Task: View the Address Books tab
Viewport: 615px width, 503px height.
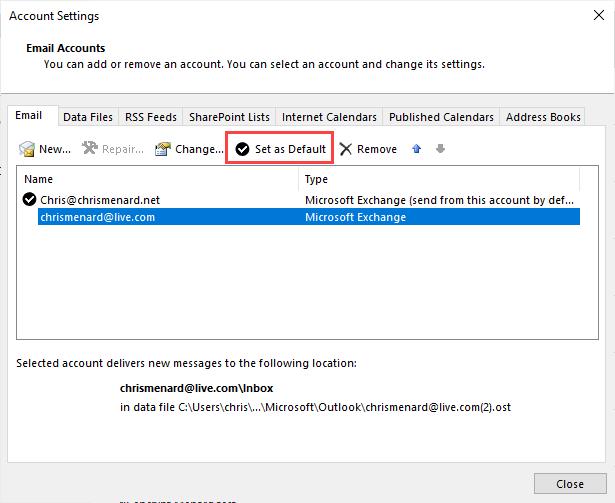Action: (543, 117)
